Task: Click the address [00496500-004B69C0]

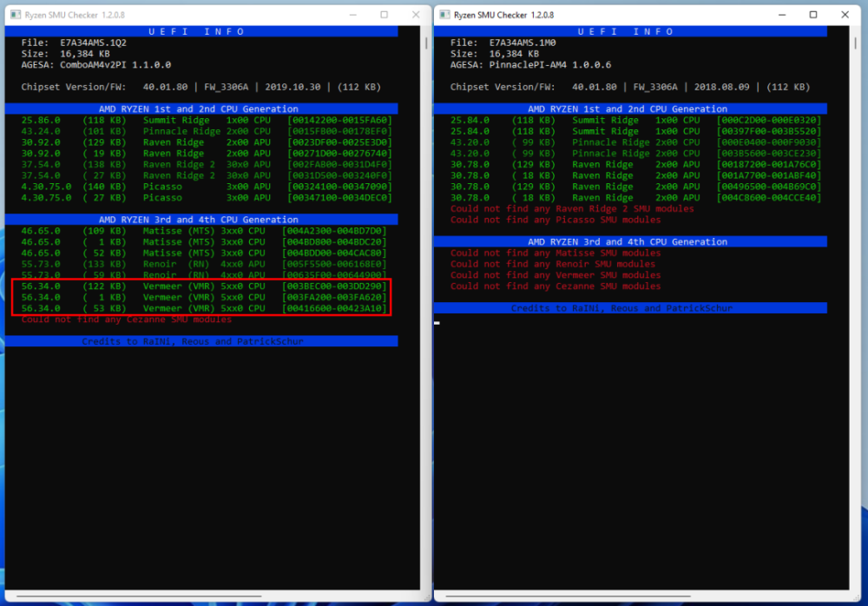Action: click(x=768, y=187)
